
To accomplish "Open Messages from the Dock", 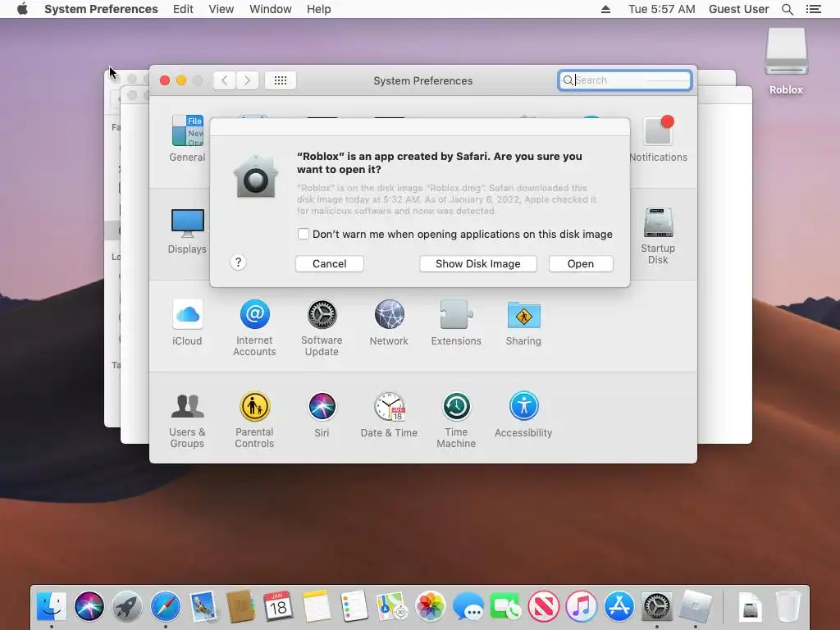I will tap(468, 606).
